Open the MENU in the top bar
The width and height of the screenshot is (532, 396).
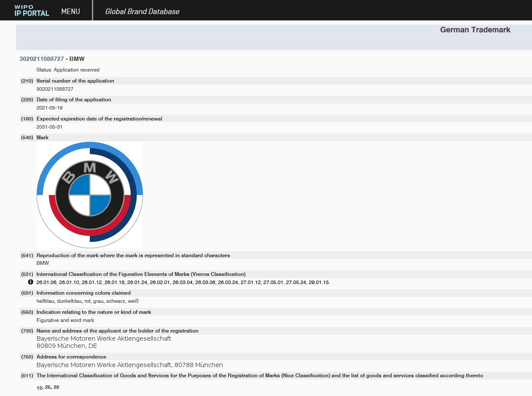(x=71, y=11)
